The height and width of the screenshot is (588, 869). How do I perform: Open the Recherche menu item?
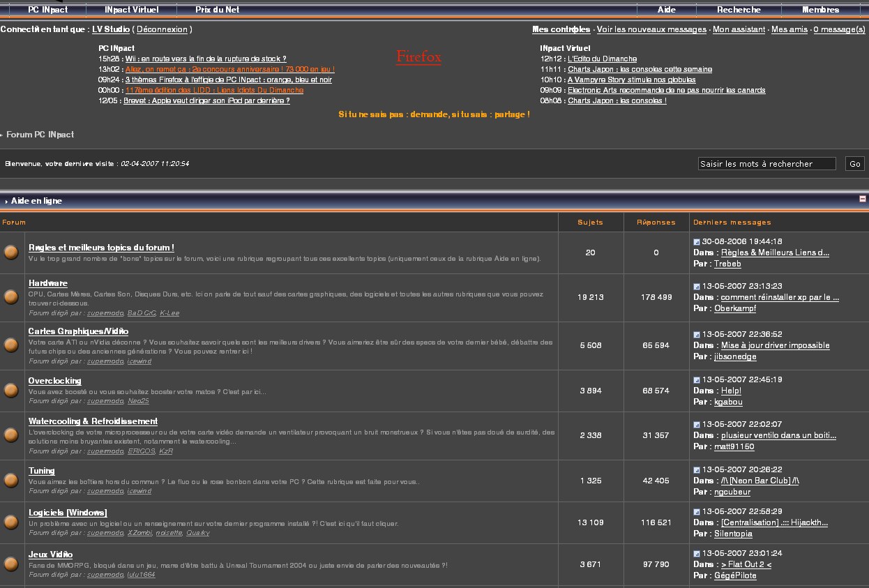(x=739, y=10)
